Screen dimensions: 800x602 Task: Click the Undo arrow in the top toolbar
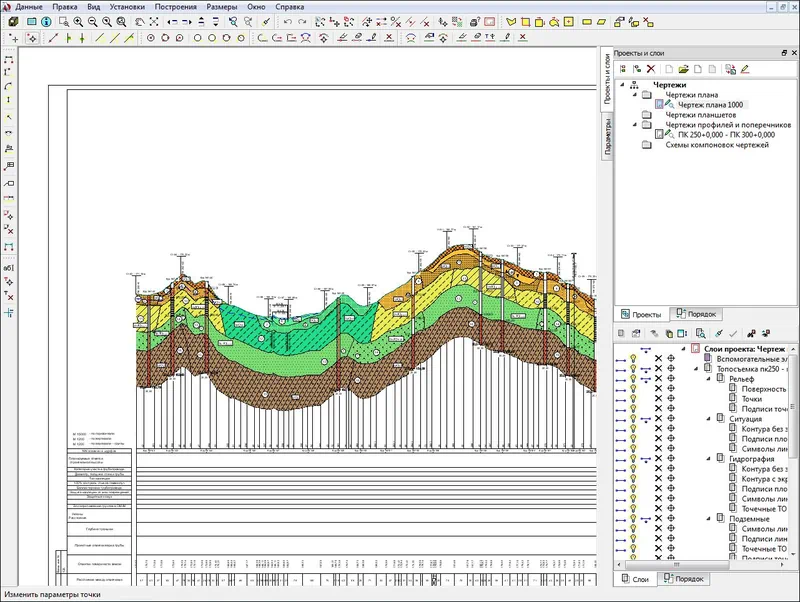point(288,21)
